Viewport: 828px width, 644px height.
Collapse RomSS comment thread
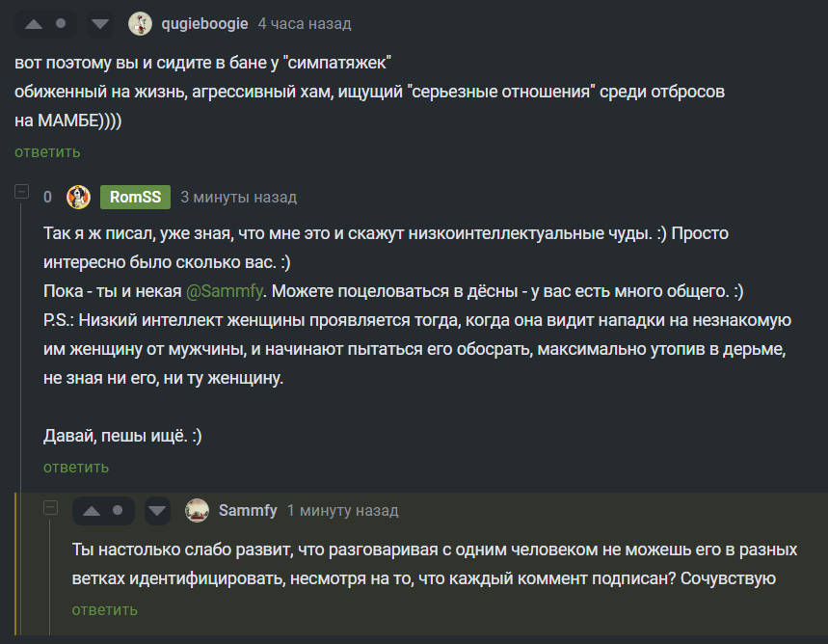pyautogui.click(x=21, y=191)
